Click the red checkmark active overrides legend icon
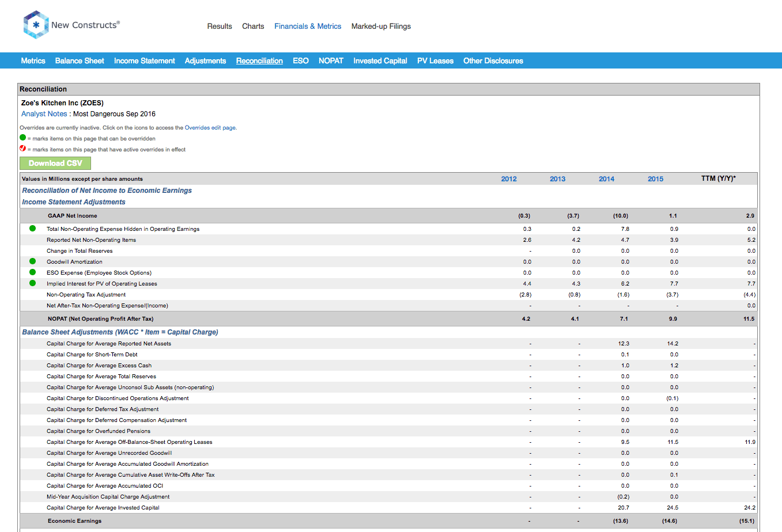Image resolution: width=782 pixels, height=532 pixels. coord(23,149)
